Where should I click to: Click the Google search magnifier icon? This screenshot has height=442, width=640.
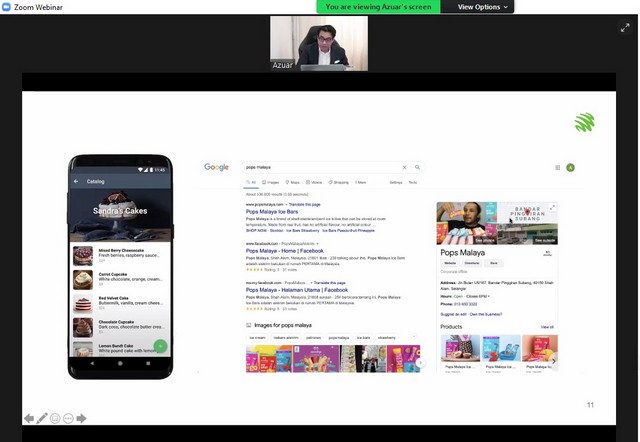click(x=417, y=167)
